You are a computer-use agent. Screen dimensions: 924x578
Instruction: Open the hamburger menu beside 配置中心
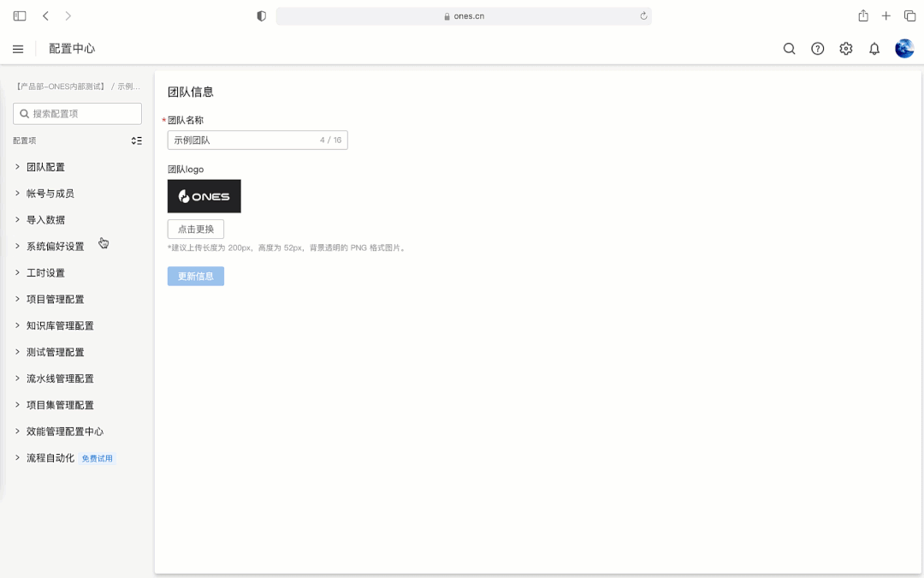pyautogui.click(x=18, y=49)
